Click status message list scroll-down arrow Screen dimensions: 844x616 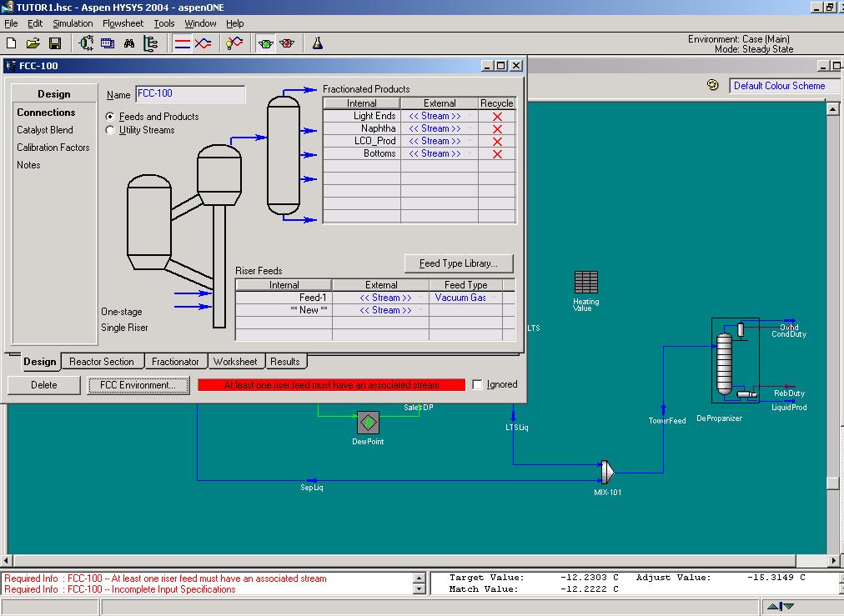tap(419, 589)
